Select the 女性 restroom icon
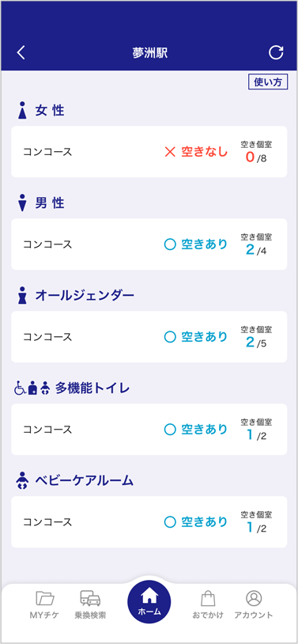298x644 pixels. pyautogui.click(x=23, y=111)
